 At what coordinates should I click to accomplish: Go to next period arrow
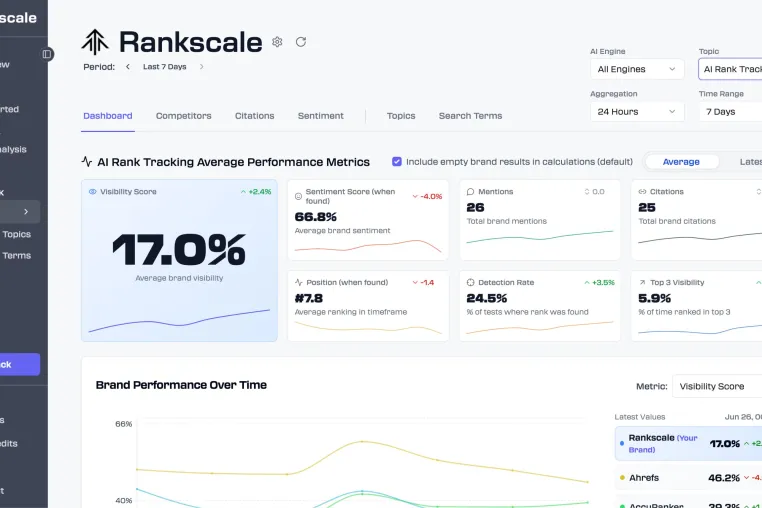[x=201, y=67]
